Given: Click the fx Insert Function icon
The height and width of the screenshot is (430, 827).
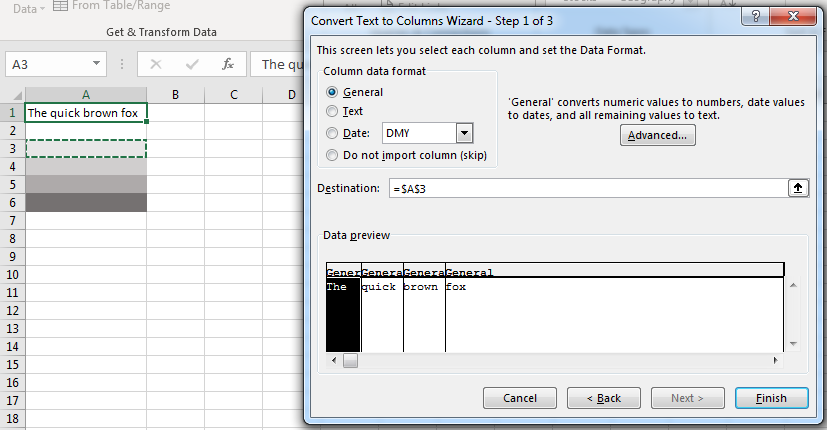Looking at the screenshot, I should click(228, 64).
